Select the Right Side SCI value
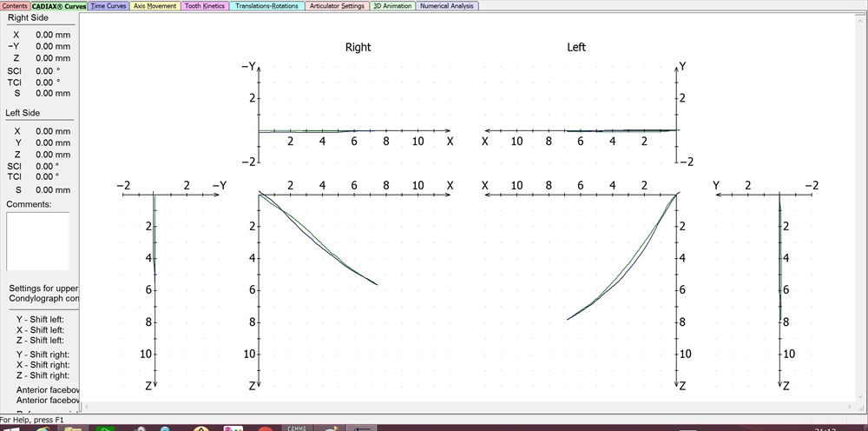This screenshot has width=868, height=431. coord(47,71)
